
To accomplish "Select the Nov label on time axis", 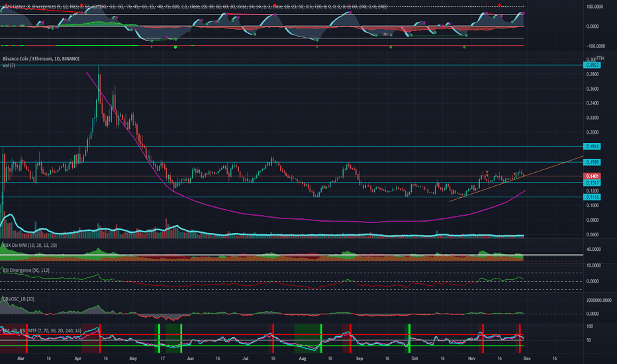I will [x=471, y=359].
